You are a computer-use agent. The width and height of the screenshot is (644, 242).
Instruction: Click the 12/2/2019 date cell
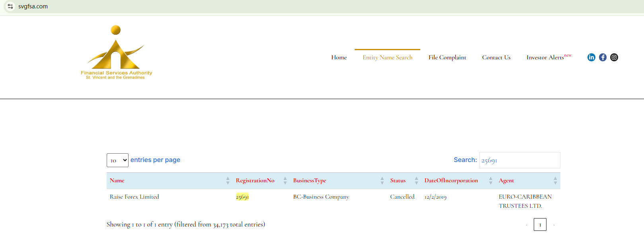click(435, 197)
